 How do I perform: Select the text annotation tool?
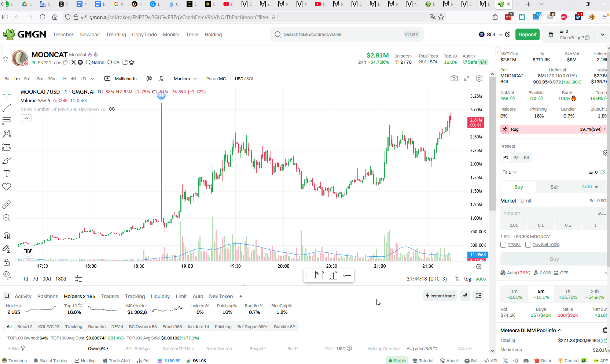click(7, 174)
